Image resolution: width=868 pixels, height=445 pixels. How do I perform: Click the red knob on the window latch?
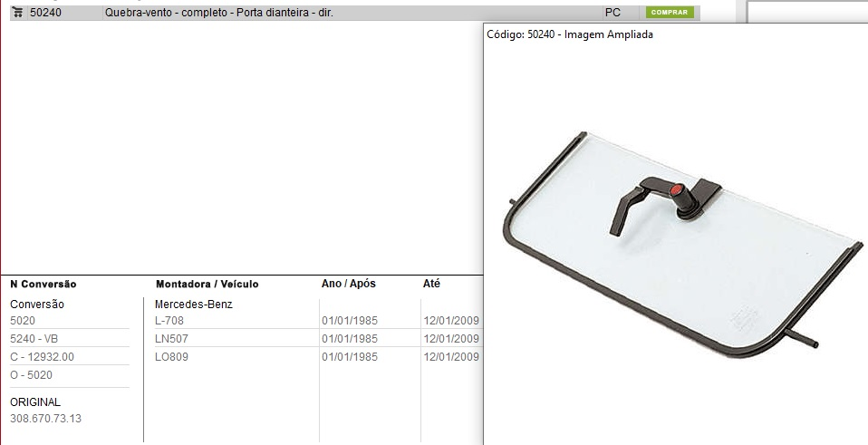[x=677, y=189]
